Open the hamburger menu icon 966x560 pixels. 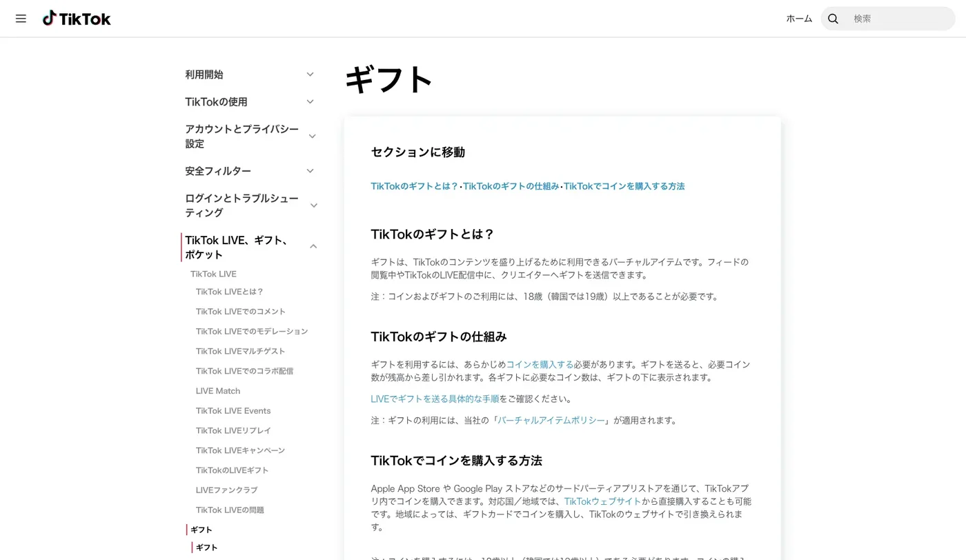[21, 19]
